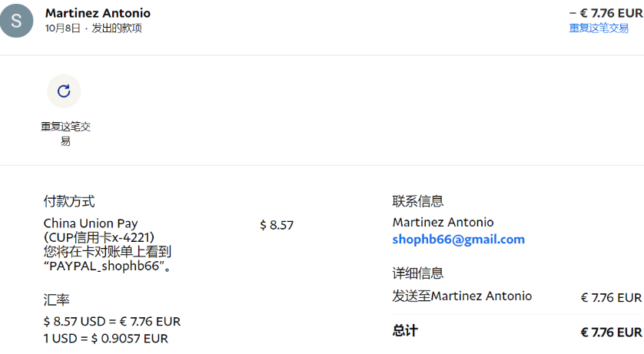Click the $ 8.57 USD = € 7.76 EUR line
Image resolution: width=644 pixels, height=354 pixels.
tap(112, 321)
